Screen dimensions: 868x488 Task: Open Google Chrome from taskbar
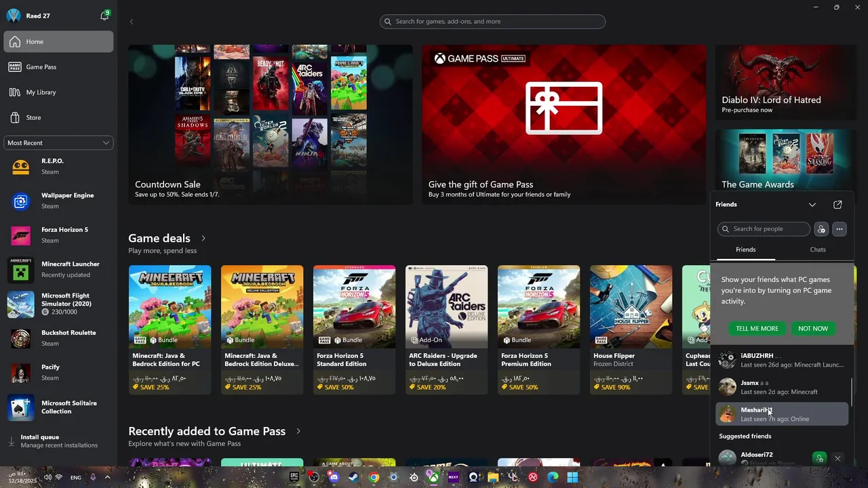[374, 477]
